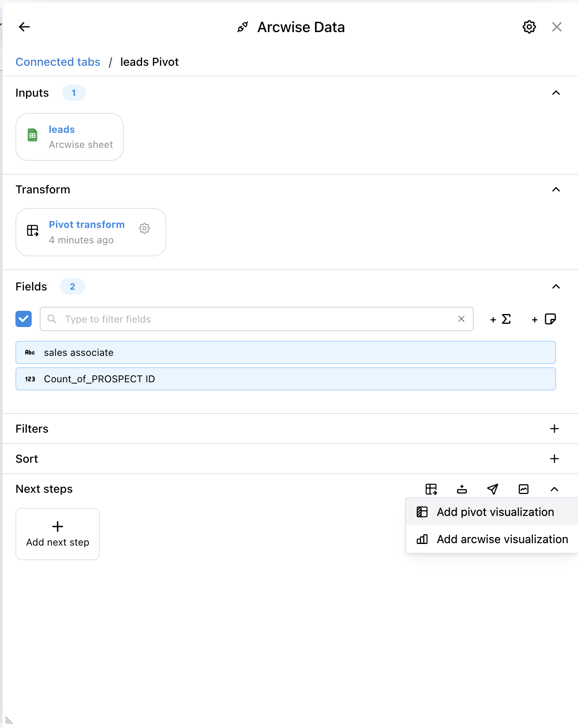The image size is (578, 728).
Task: Select Add pivot visualization menu item
Action: (x=495, y=512)
